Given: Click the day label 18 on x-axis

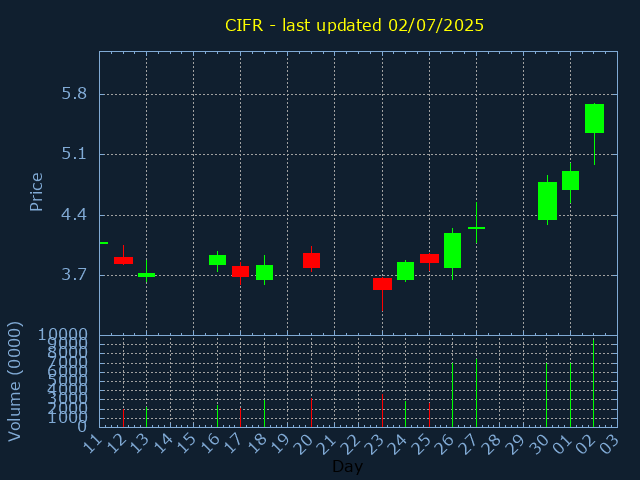Looking at the screenshot, I should coord(257,444).
